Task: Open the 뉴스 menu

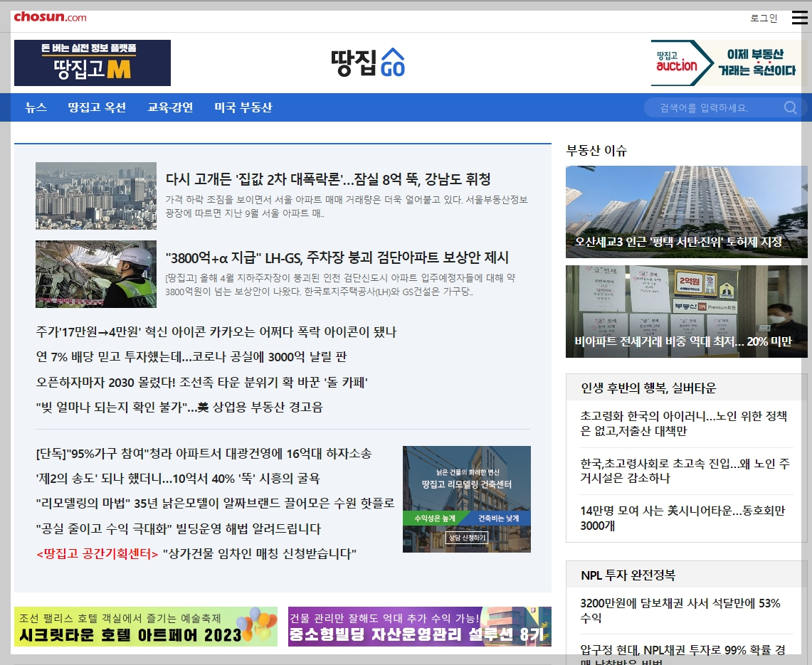Action: 36,107
